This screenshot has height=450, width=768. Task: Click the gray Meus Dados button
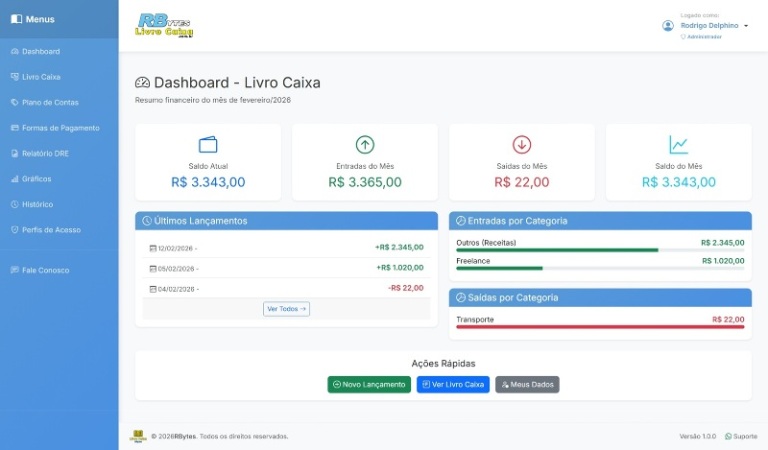527,384
